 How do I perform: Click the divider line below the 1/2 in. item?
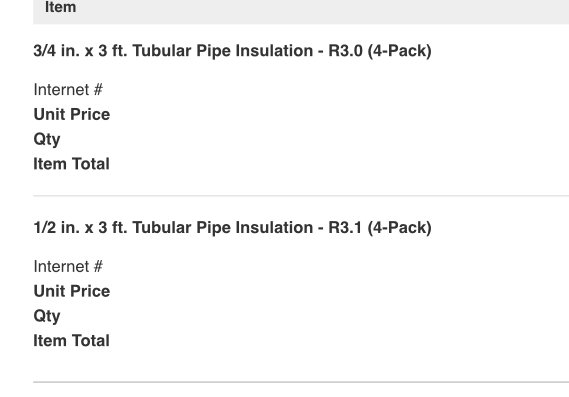[x=301, y=382]
